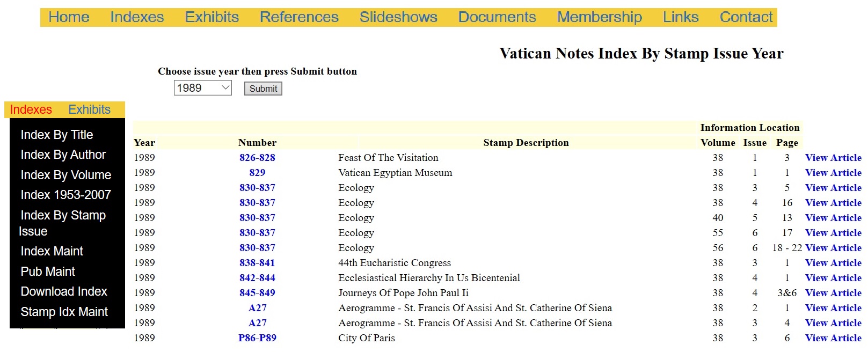Click Download Index in the sidebar

point(64,291)
